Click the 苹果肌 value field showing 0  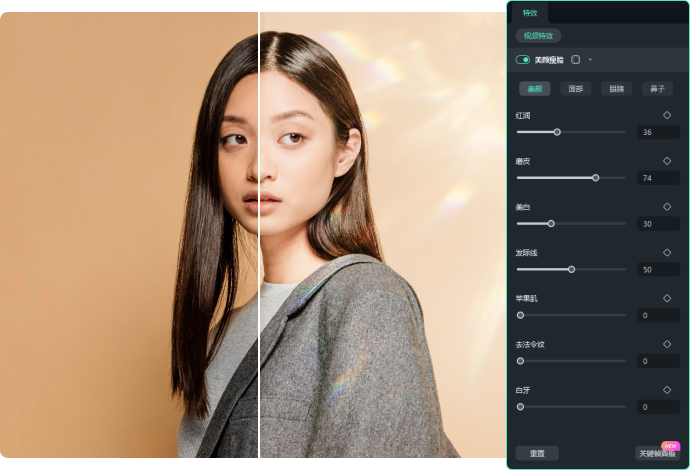[658, 315]
